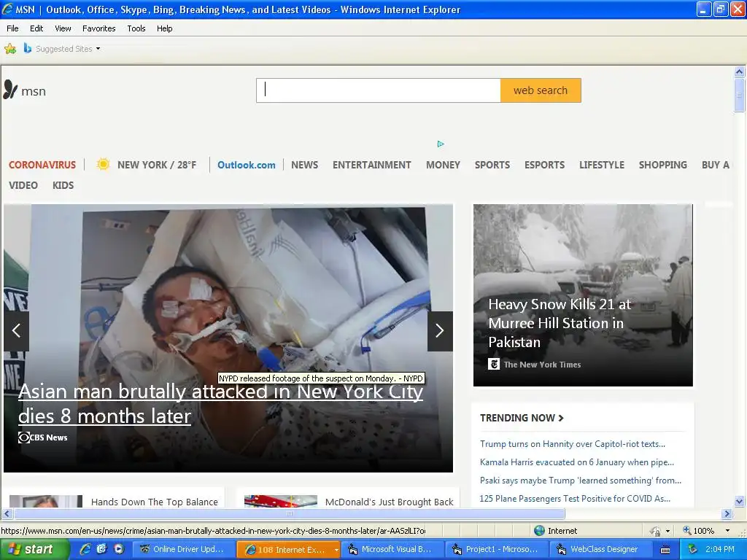The image size is (747, 560).
Task: Expand the 108 Internet Explorer taskbar group
Action: (336, 550)
